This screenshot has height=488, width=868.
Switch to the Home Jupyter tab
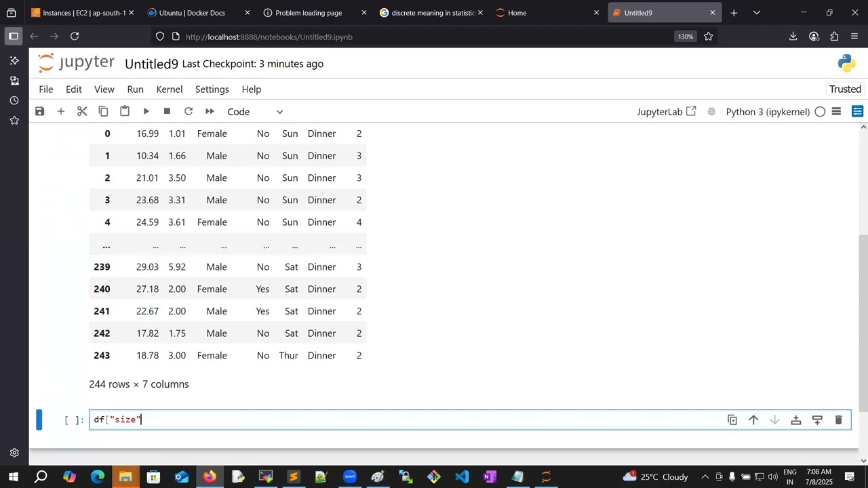coord(549,13)
